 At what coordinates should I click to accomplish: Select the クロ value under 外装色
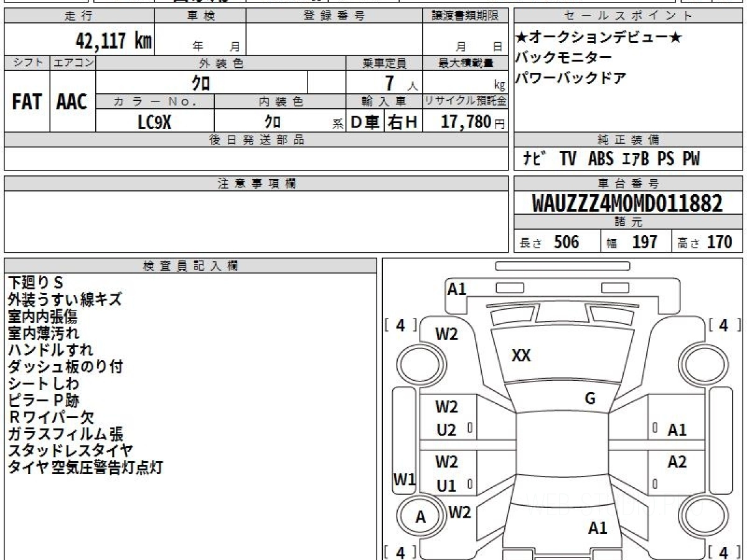pyautogui.click(x=201, y=83)
